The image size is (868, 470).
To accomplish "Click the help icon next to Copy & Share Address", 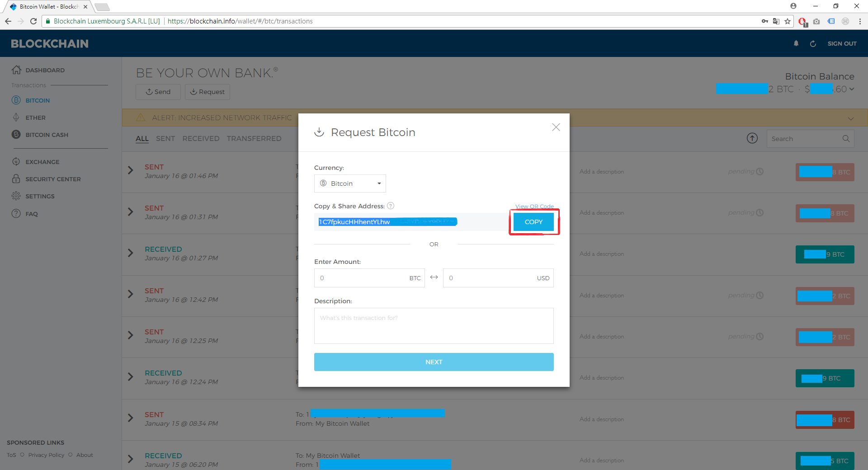I will coord(391,206).
